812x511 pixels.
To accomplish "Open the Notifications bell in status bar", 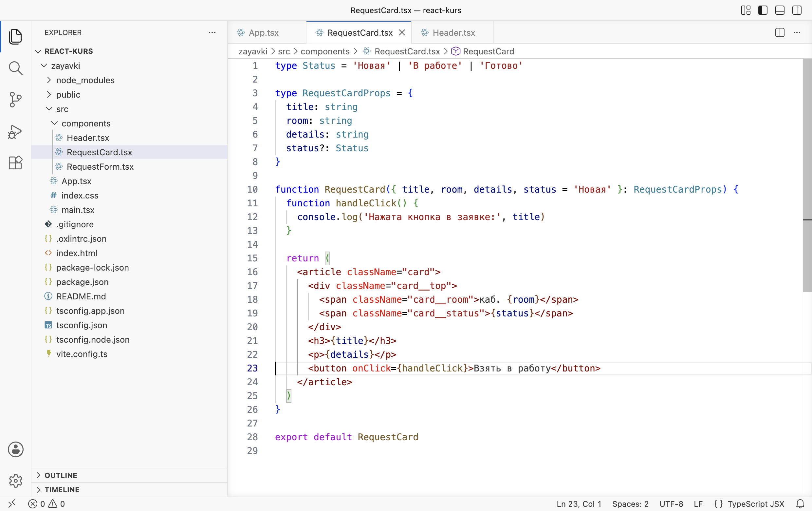I will 800,504.
